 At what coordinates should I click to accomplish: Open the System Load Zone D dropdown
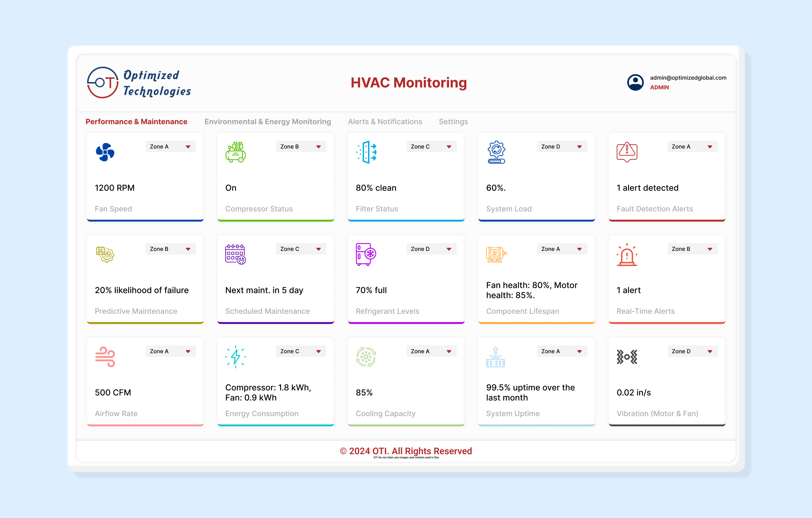pos(562,147)
